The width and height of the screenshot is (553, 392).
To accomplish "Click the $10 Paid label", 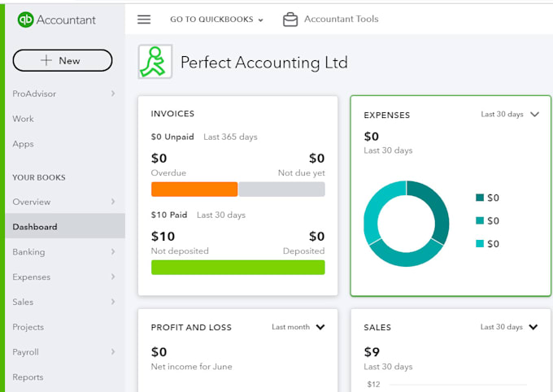I will [169, 215].
